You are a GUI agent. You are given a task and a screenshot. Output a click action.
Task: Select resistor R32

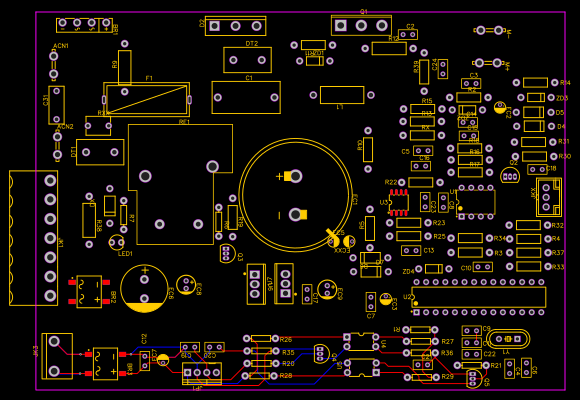click(x=528, y=225)
